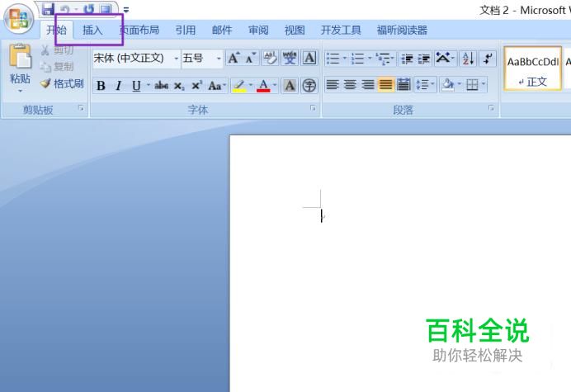Open the borders button
Image resolution: width=571 pixels, height=392 pixels.
[x=472, y=84]
